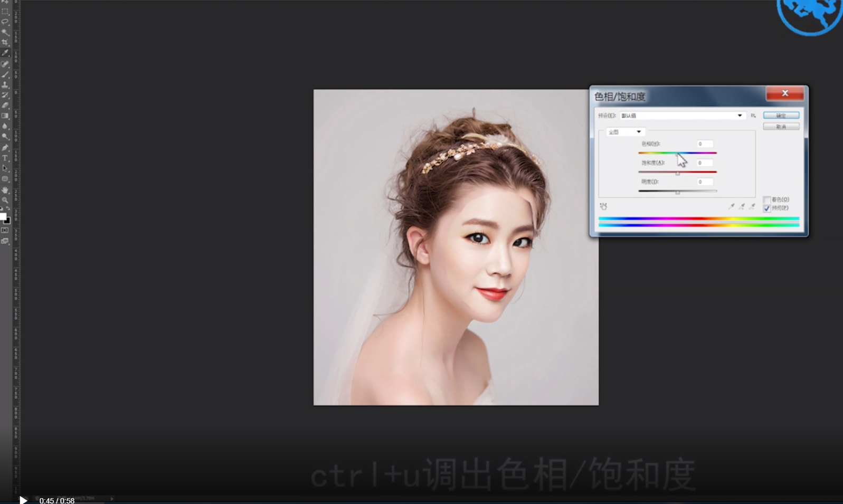Click the 明度 lightness value field
This screenshot has width=843, height=504.
click(705, 182)
